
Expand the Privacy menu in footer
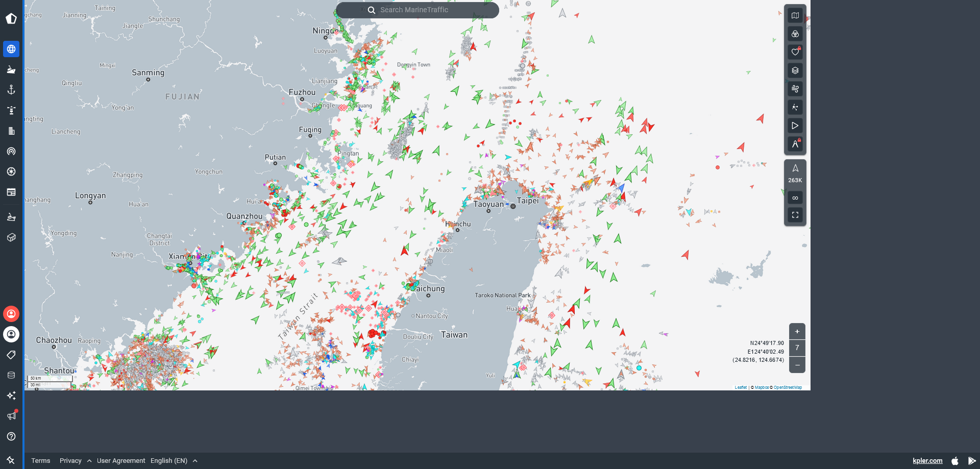76,460
